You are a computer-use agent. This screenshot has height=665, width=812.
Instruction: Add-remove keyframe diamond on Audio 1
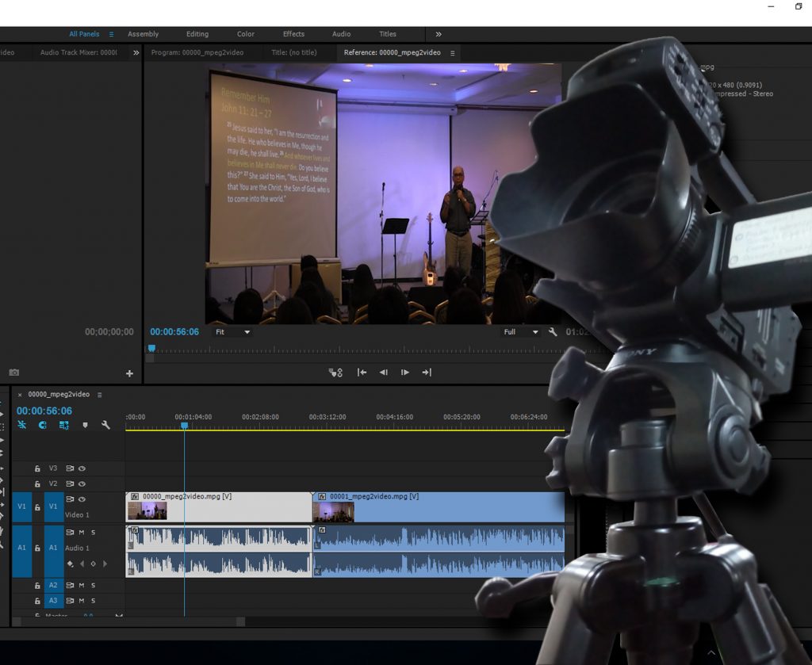(x=94, y=564)
